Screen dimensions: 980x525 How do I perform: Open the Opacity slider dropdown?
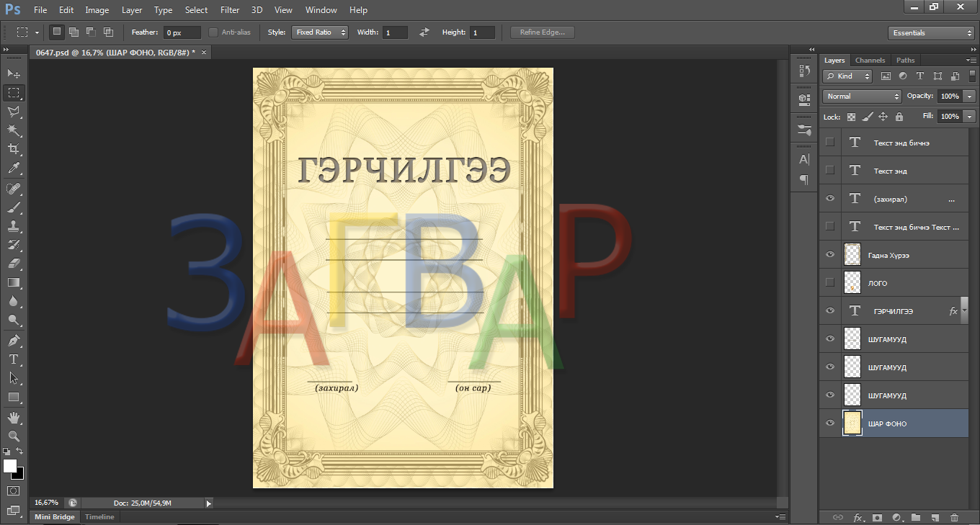(x=969, y=97)
